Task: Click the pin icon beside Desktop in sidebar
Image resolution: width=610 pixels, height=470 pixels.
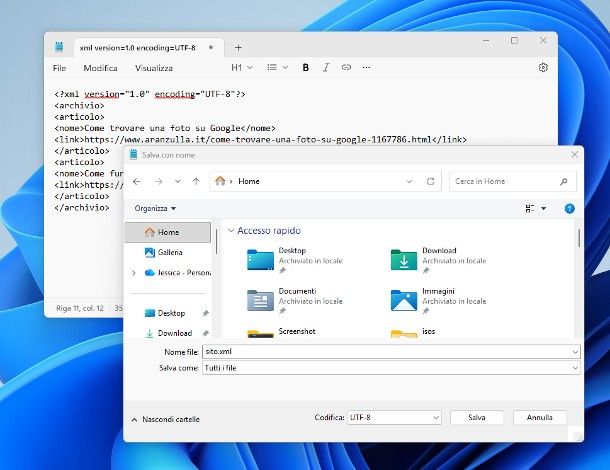Action: (x=205, y=313)
